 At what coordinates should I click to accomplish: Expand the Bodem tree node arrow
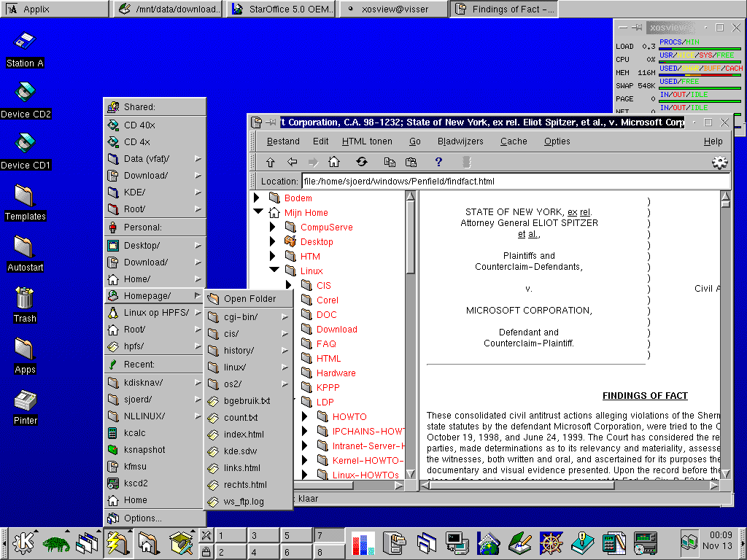tap(257, 197)
